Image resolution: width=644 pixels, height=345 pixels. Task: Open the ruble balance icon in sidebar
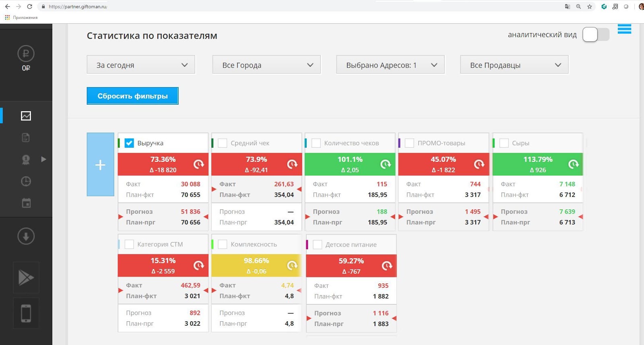(x=26, y=54)
